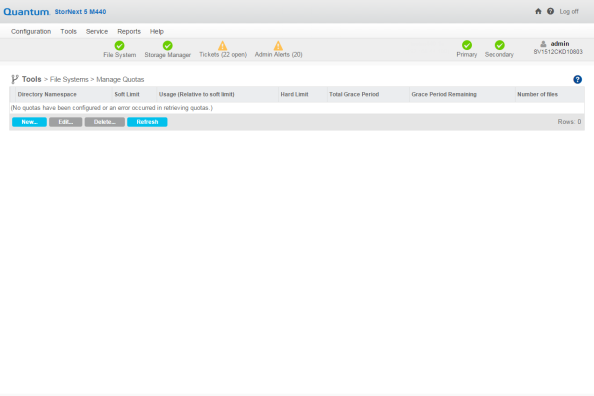Image resolution: width=594 pixels, height=396 pixels.
Task: Click the Refresh button
Action: pos(147,122)
